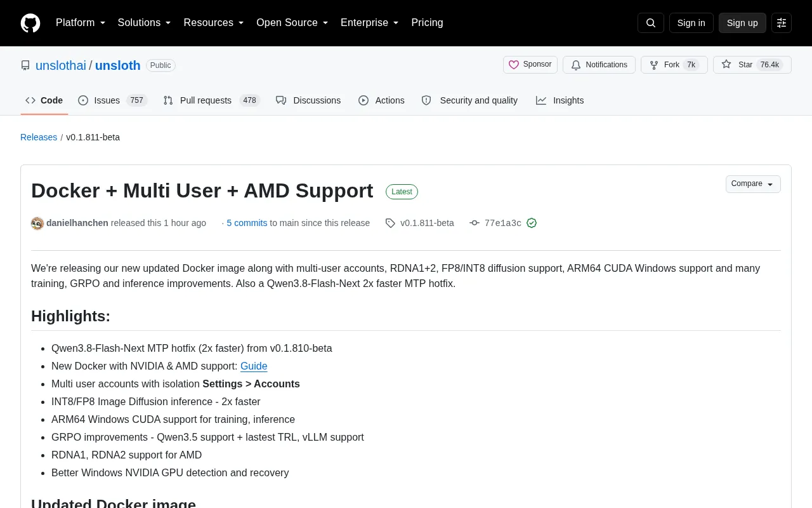The width and height of the screenshot is (812, 508).
Task: Click the Highlights heading
Action: tap(70, 316)
